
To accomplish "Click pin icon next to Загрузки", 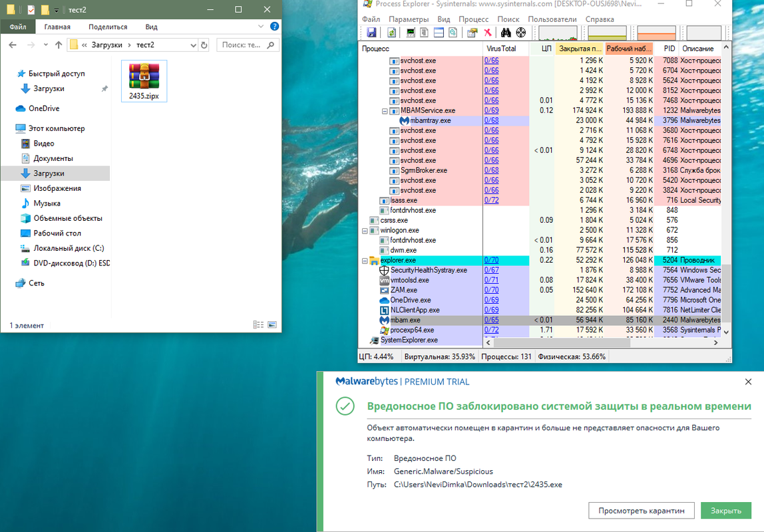I will [x=104, y=88].
